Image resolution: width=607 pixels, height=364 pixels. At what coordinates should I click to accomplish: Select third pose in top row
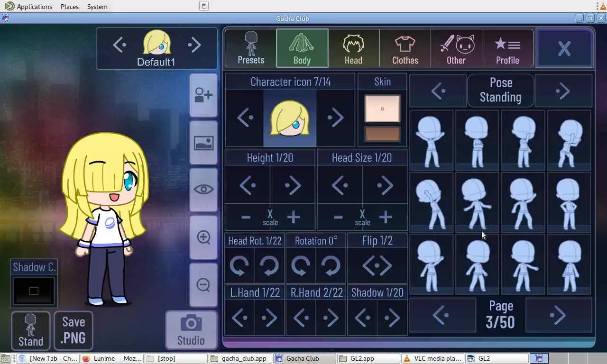point(523,140)
